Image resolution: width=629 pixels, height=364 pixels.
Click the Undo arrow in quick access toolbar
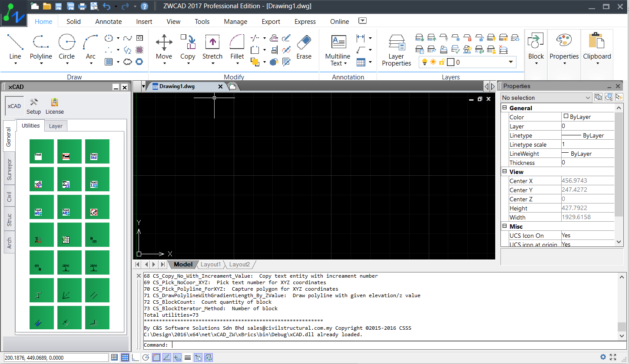pyautogui.click(x=106, y=7)
